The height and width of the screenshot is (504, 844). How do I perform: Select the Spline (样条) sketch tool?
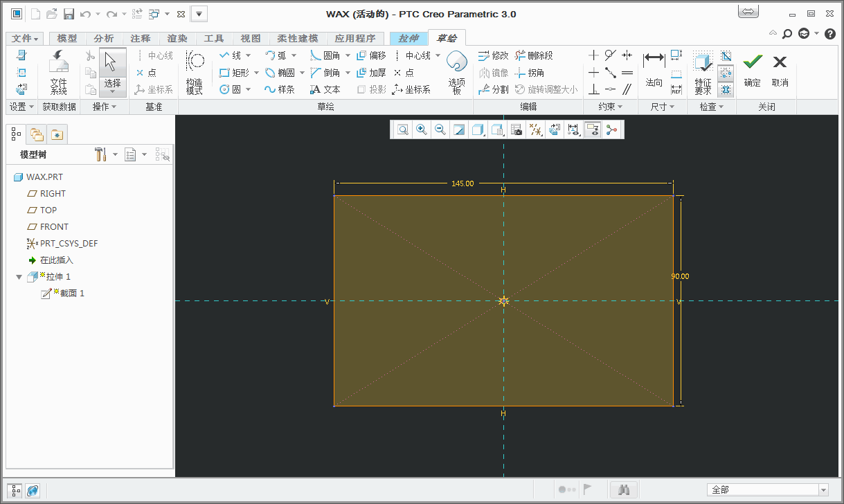[x=279, y=89]
